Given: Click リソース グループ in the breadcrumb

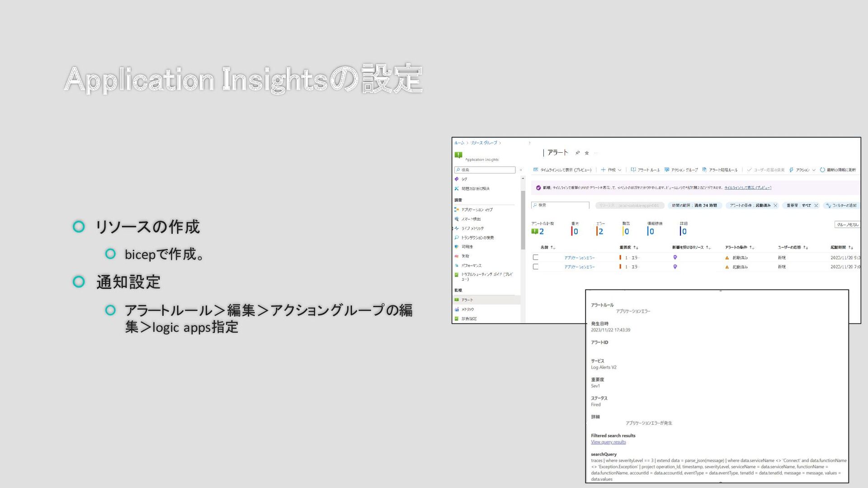Looking at the screenshot, I should pyautogui.click(x=484, y=143).
